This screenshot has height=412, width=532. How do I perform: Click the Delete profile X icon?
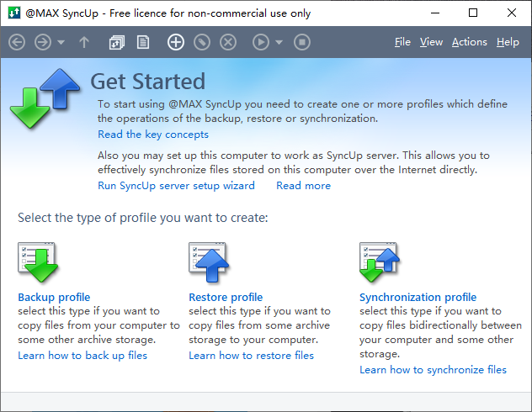(228, 42)
